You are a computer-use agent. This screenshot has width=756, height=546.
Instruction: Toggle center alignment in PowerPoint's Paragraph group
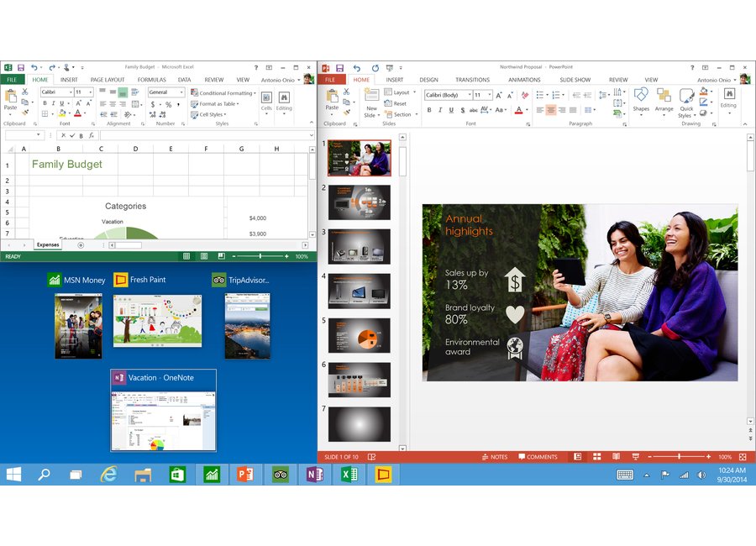point(551,109)
